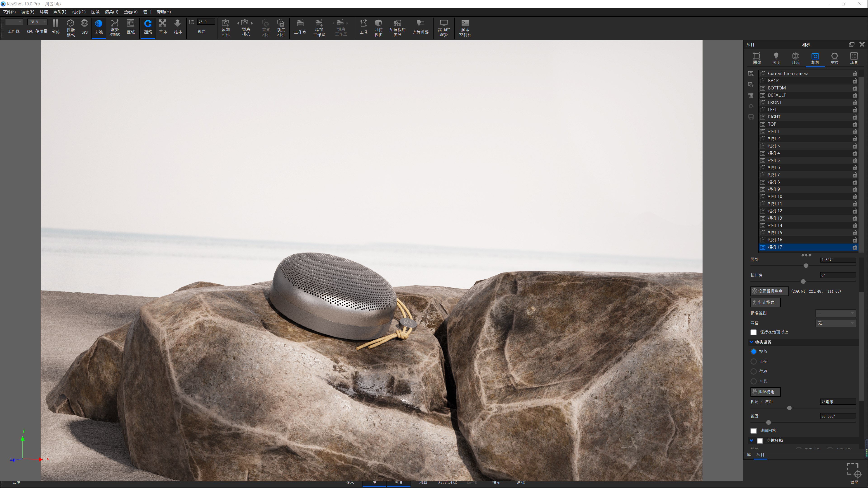Delete the selected camera using the trash icon

point(751,95)
